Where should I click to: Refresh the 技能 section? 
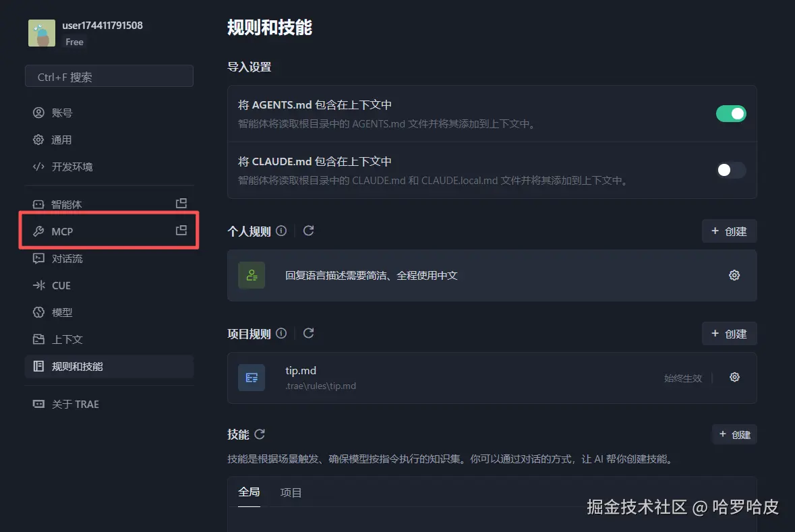[260, 434]
